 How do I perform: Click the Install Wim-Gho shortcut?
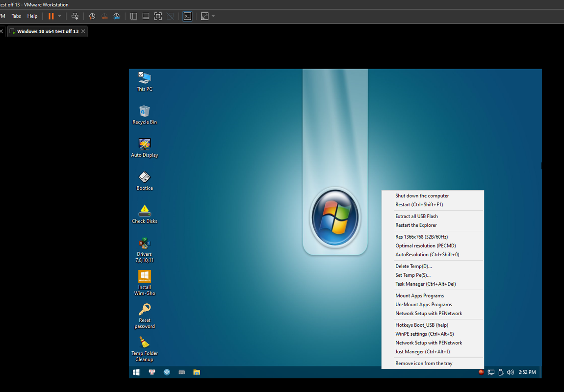click(145, 283)
